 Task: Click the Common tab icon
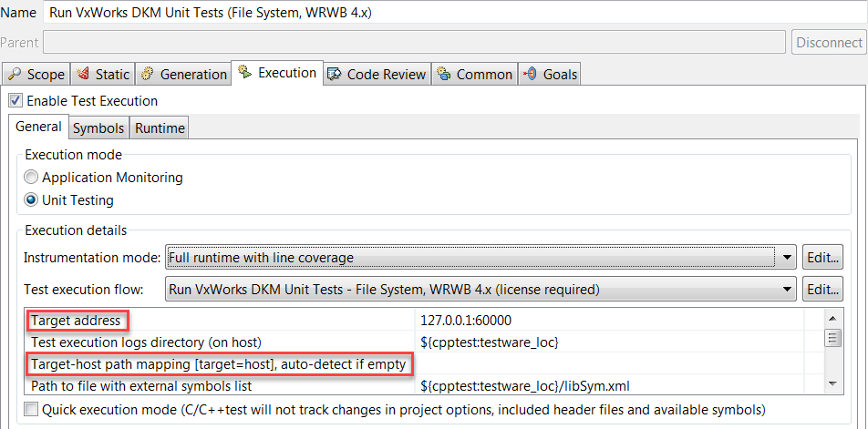pos(443,74)
